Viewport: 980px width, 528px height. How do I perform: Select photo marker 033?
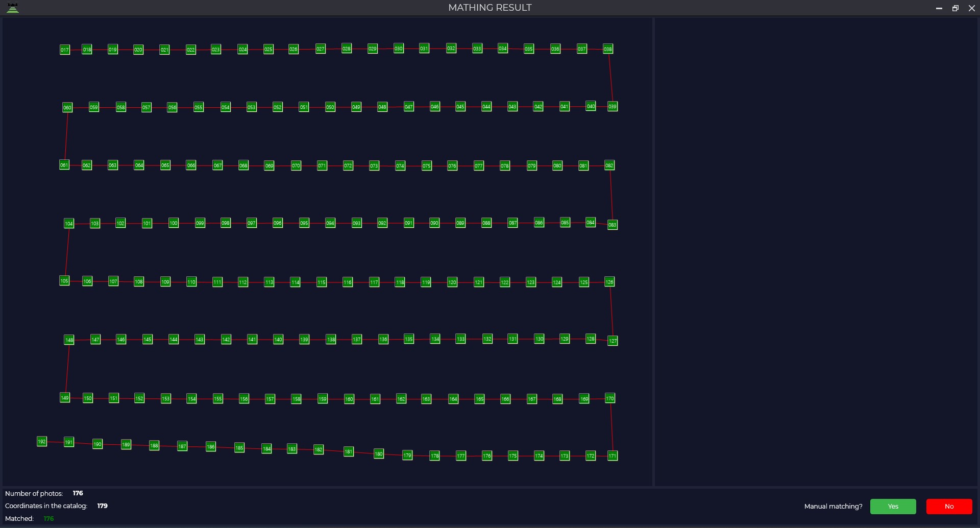477,49
